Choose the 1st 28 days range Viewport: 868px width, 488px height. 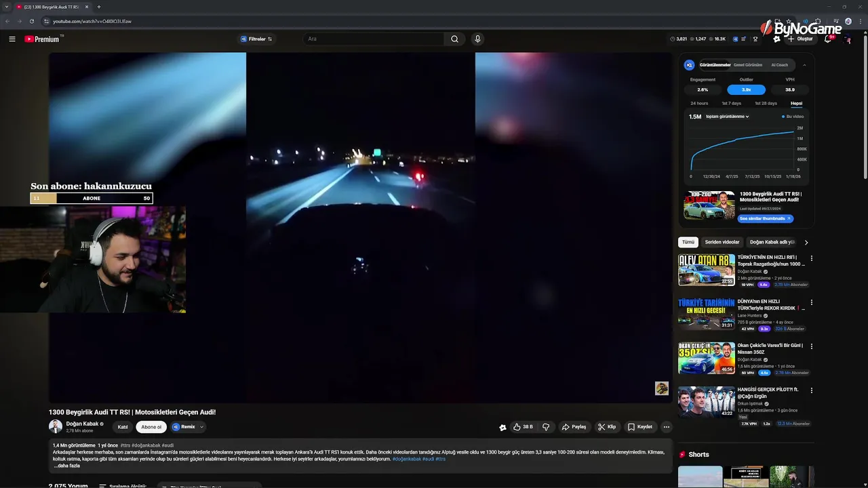coord(766,104)
